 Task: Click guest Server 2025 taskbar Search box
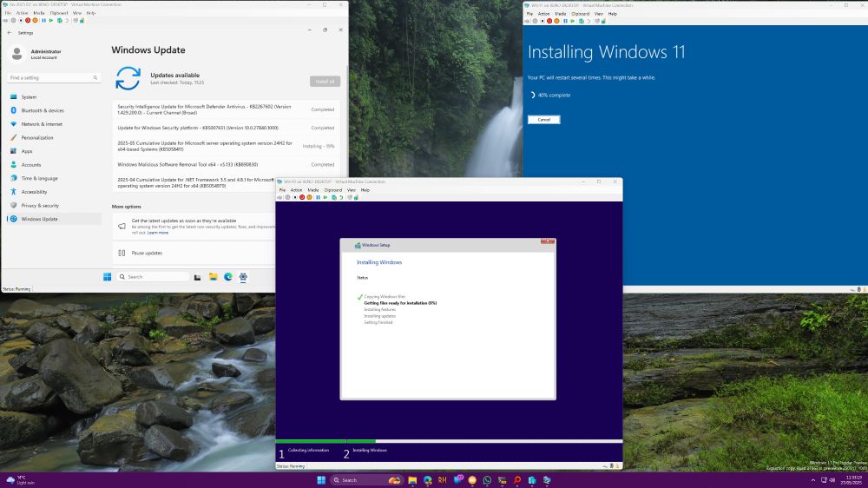pyautogui.click(x=153, y=277)
